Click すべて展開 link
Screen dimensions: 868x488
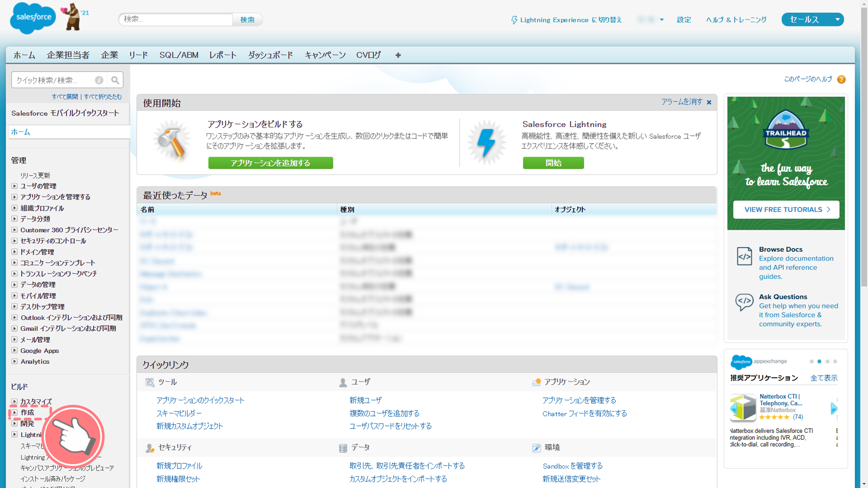[x=65, y=97]
